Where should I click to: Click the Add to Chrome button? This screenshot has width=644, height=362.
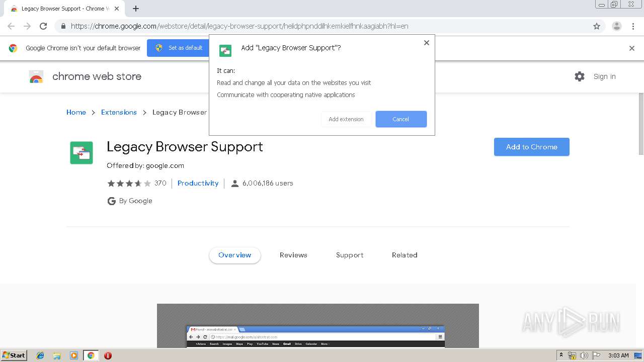point(531,147)
